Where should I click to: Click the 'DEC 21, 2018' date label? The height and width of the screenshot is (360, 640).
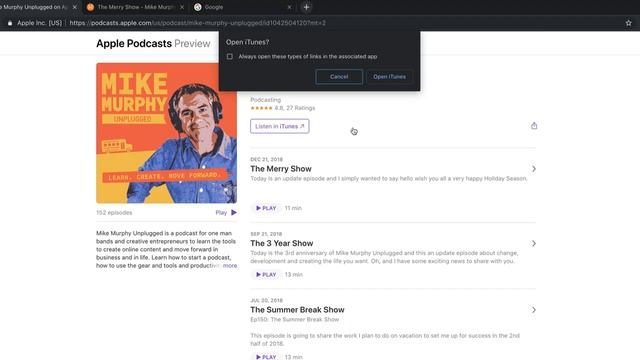tap(267, 159)
